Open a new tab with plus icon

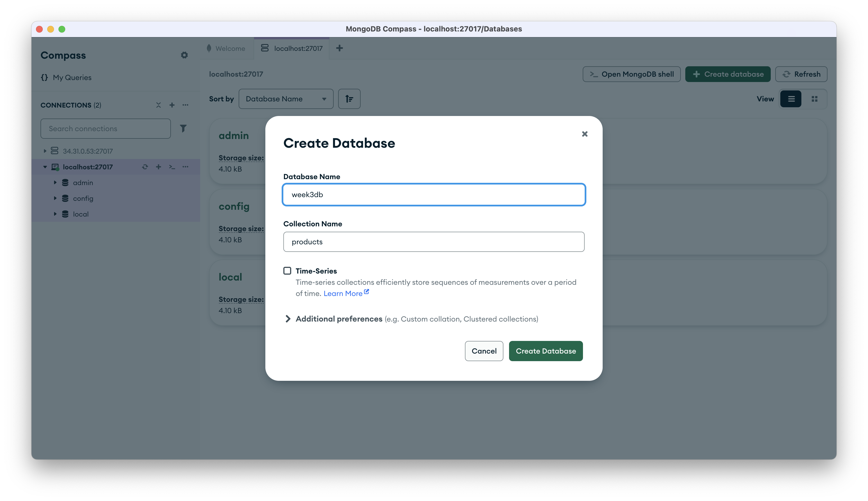[339, 48]
